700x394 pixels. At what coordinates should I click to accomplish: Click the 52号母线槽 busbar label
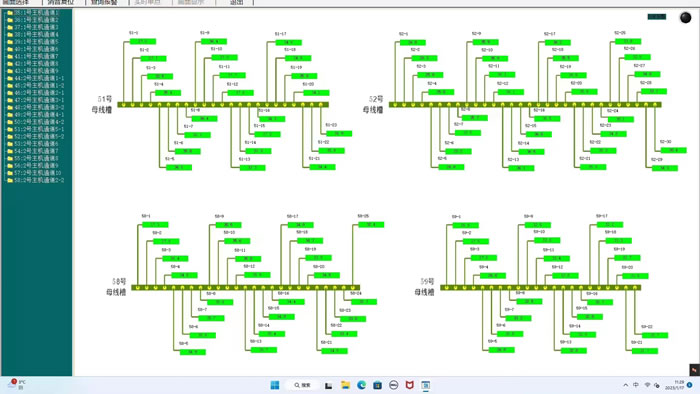pos(373,104)
